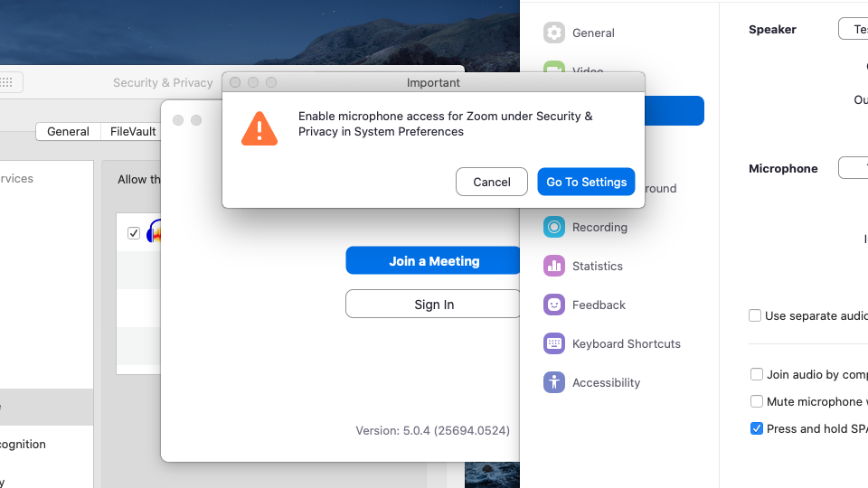This screenshot has width=868, height=488.
Task: Uncheck Press and hold SPACE option
Action: [756, 428]
